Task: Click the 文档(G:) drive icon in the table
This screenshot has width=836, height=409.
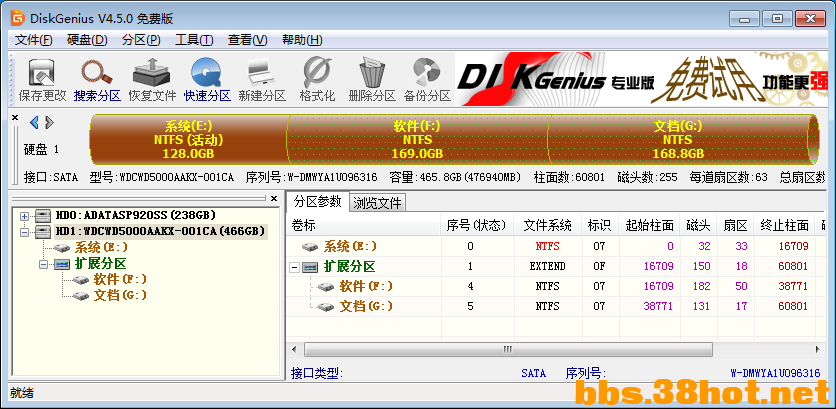Action: click(x=325, y=307)
